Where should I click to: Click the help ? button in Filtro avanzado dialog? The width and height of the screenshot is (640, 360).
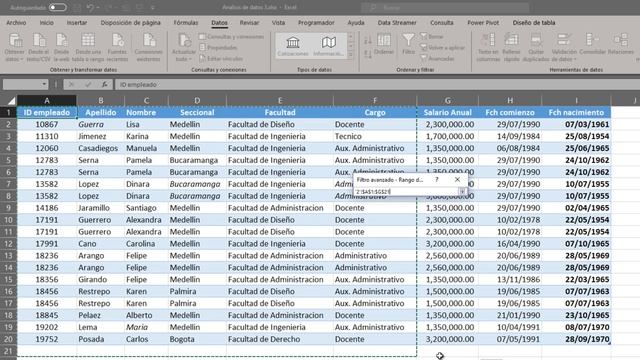click(437, 180)
